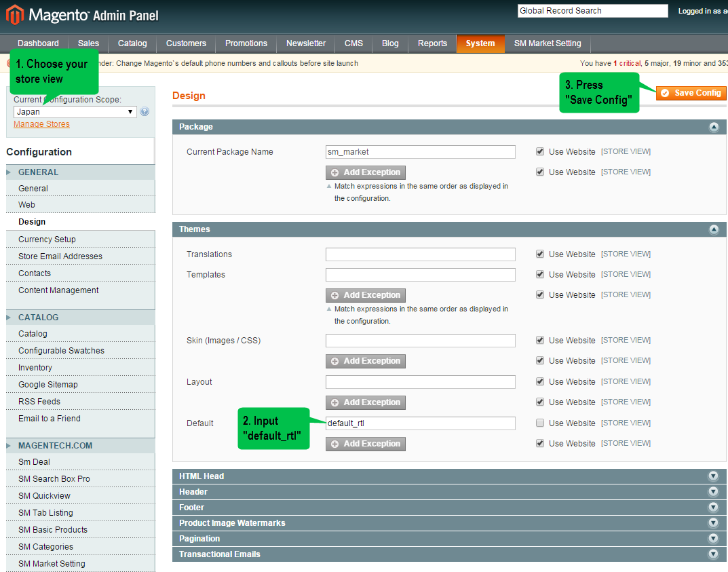The height and width of the screenshot is (572, 728).
Task: Collapse the Themes section arrow icon
Action: click(x=714, y=229)
